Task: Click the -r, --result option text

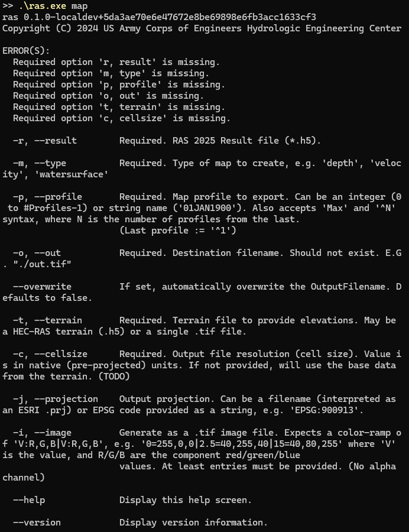Action: click(45, 141)
